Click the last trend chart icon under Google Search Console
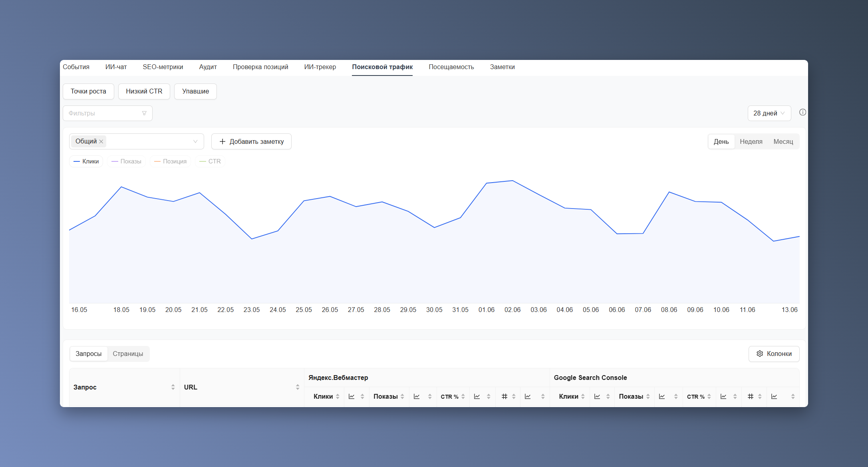 [774, 396]
